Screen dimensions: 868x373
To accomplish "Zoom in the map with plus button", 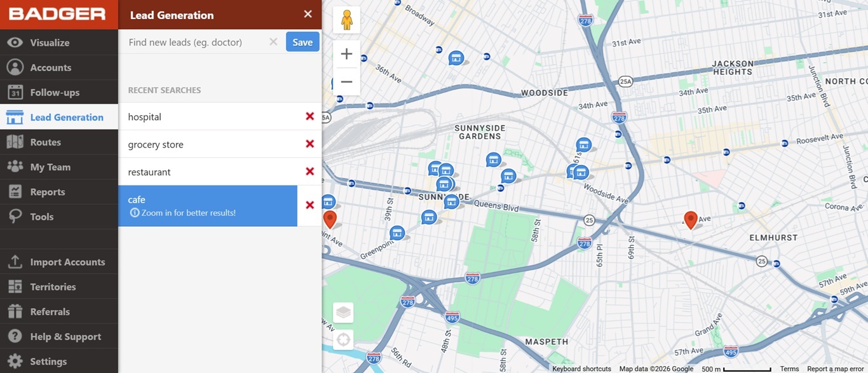I will click(x=346, y=55).
